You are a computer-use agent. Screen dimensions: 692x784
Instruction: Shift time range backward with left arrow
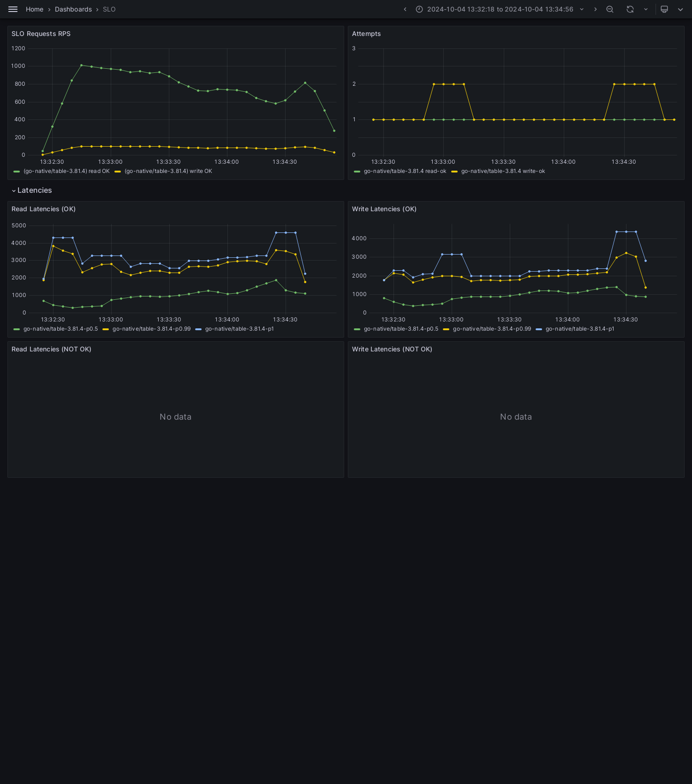[x=405, y=9]
